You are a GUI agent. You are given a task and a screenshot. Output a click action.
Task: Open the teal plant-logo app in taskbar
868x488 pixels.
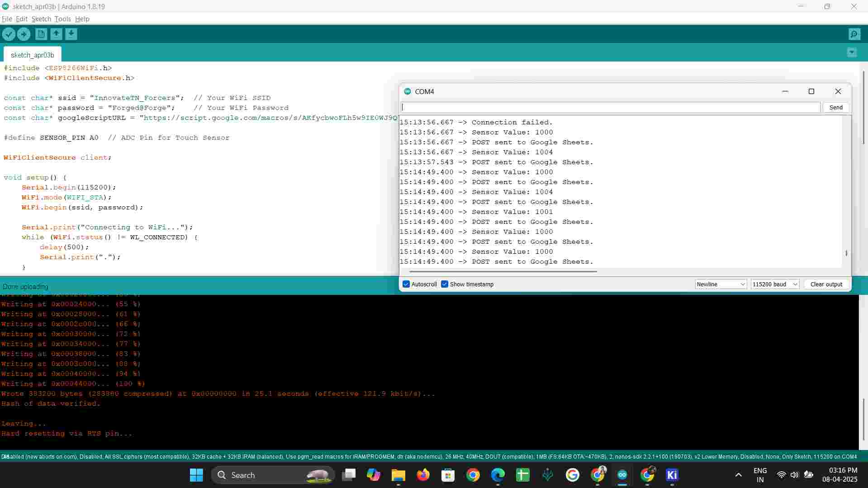pyautogui.click(x=547, y=475)
